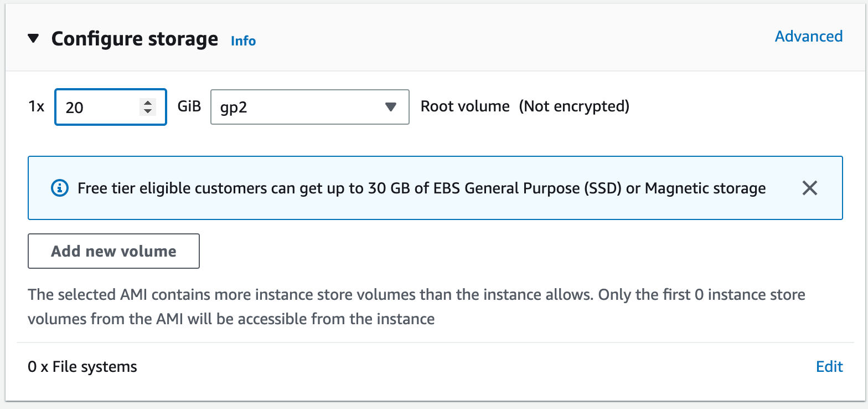This screenshot has height=409, width=868.
Task: Dismiss the free tier notice with the X
Action: coord(809,188)
